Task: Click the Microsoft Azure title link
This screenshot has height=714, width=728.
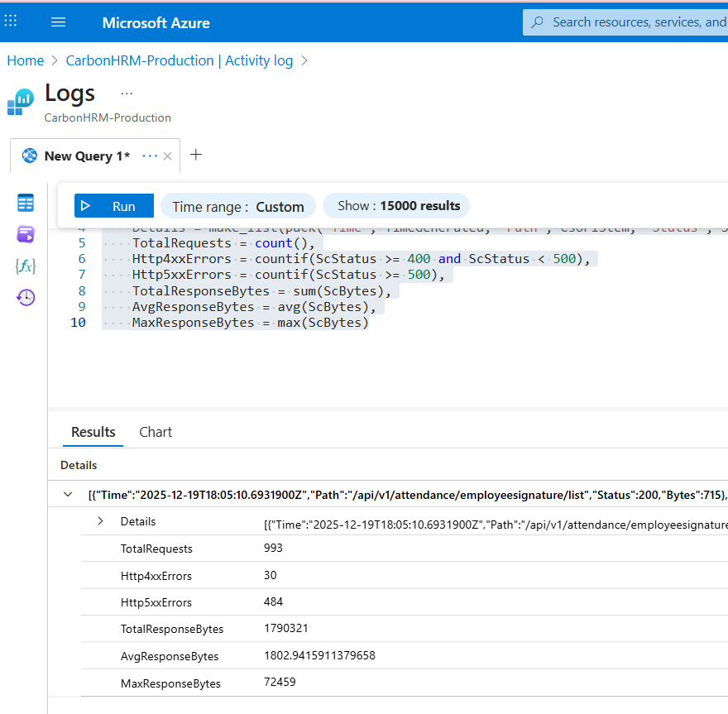Action: (156, 22)
